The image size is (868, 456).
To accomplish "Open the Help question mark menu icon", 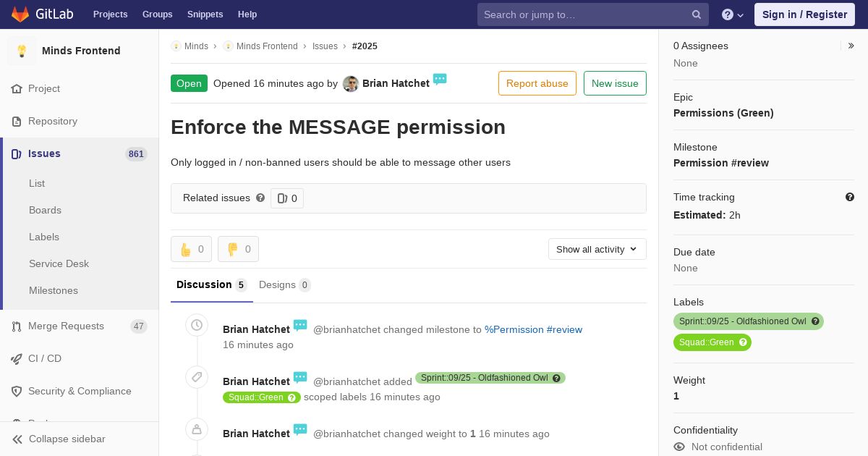I will coord(728,14).
